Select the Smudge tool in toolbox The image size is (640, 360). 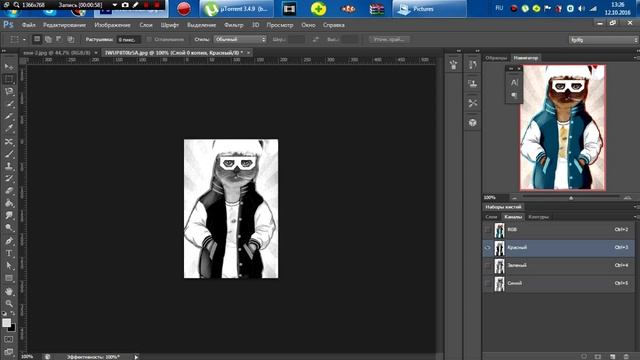pos(9,215)
